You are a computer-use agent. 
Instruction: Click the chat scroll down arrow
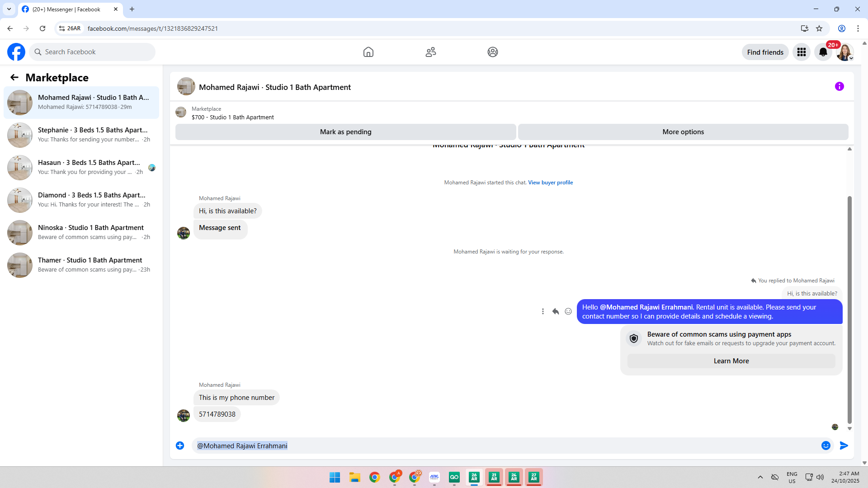(849, 428)
